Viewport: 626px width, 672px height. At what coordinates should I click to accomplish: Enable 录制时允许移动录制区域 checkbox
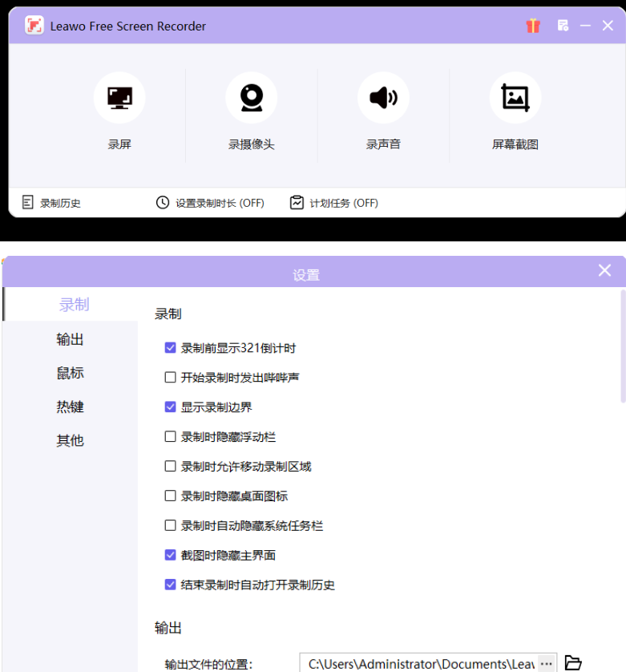pos(170,466)
